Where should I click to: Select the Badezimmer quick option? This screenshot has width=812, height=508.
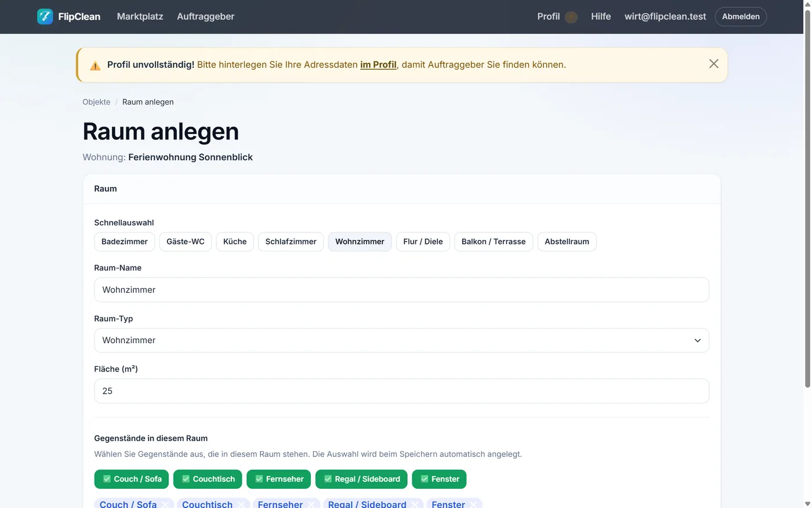(x=125, y=242)
